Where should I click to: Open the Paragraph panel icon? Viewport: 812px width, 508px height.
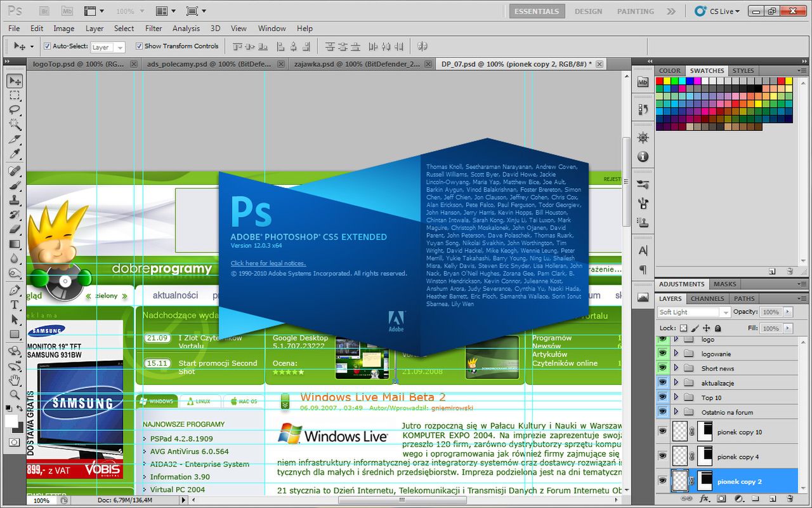pos(643,270)
